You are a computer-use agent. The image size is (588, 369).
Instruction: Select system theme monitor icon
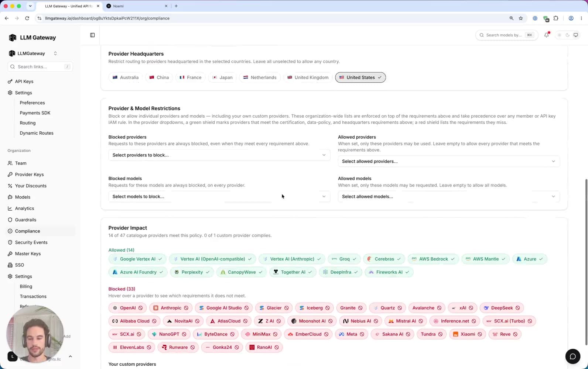576,35
